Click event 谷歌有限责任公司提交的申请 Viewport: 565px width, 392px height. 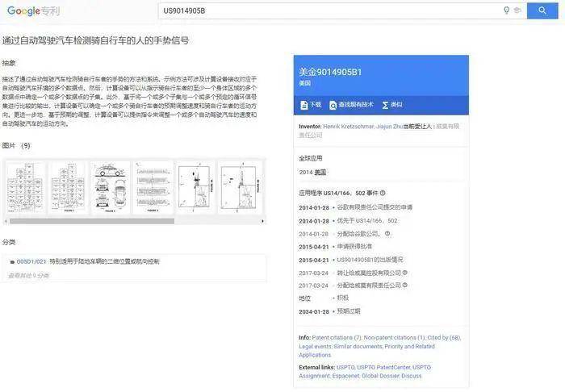pos(375,207)
